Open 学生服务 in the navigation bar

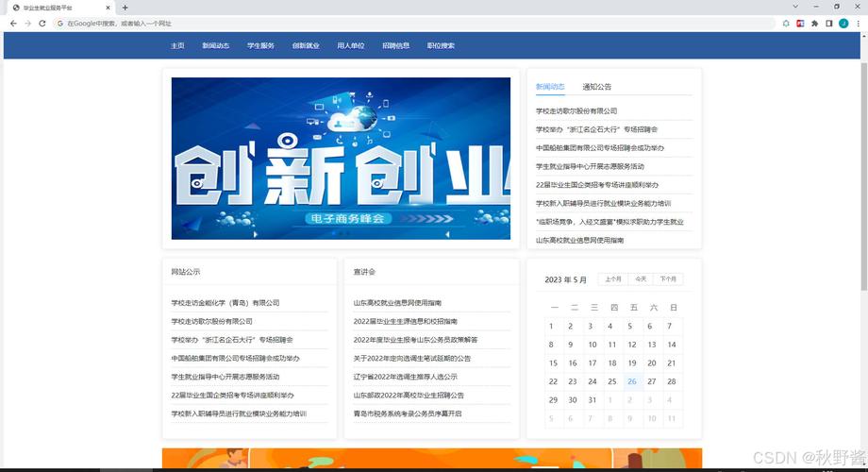260,45
